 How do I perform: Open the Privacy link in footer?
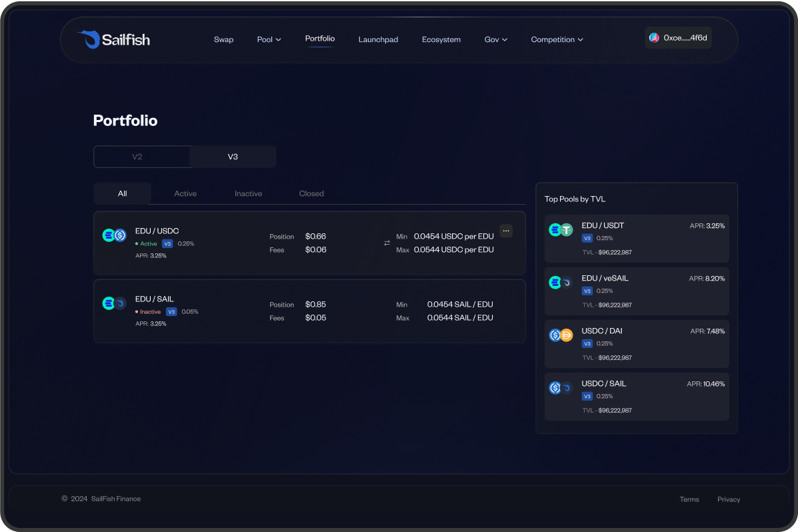[x=729, y=499]
